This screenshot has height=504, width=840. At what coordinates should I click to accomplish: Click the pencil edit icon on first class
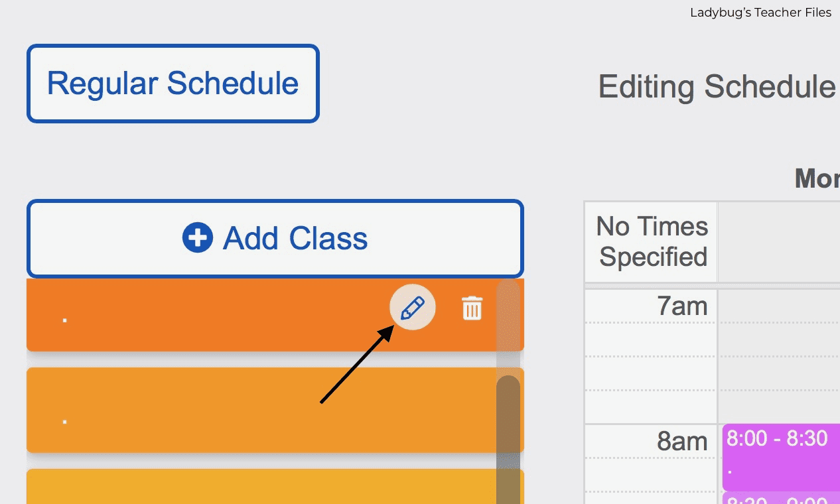[412, 308]
